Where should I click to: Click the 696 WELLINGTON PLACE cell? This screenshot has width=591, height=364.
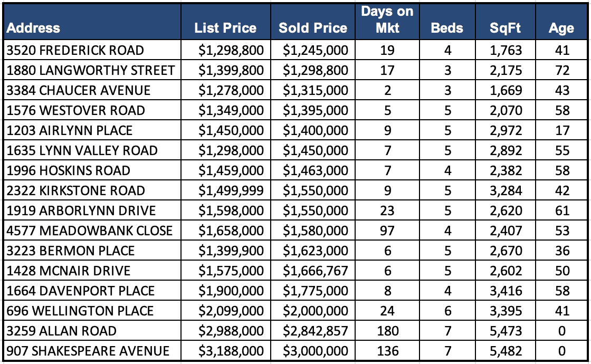tap(80, 311)
